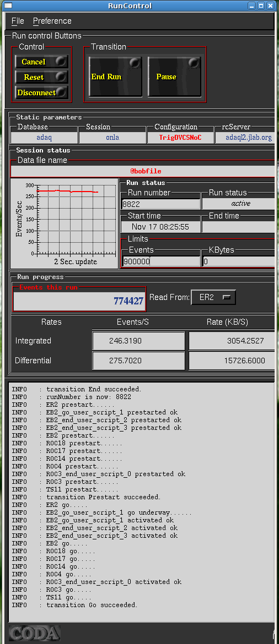This screenshot has height=644, width=279.
Task: Click the indicator light on Reset button
Action: point(61,77)
